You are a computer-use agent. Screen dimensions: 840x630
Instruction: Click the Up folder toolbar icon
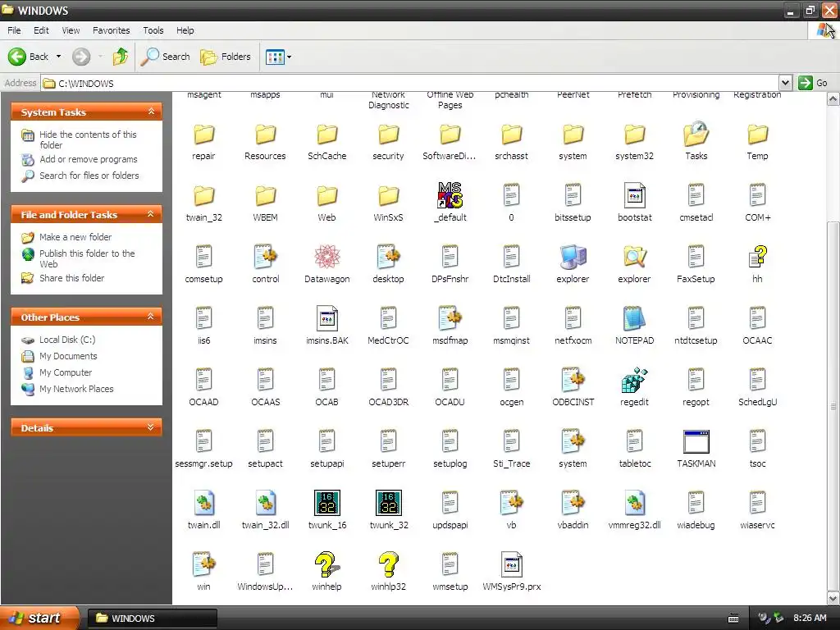[121, 57]
